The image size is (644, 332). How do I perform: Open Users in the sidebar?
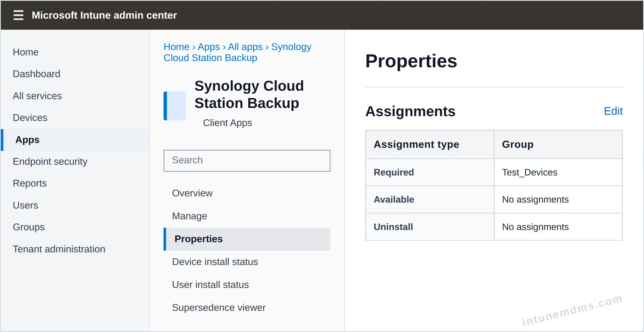[25, 205]
